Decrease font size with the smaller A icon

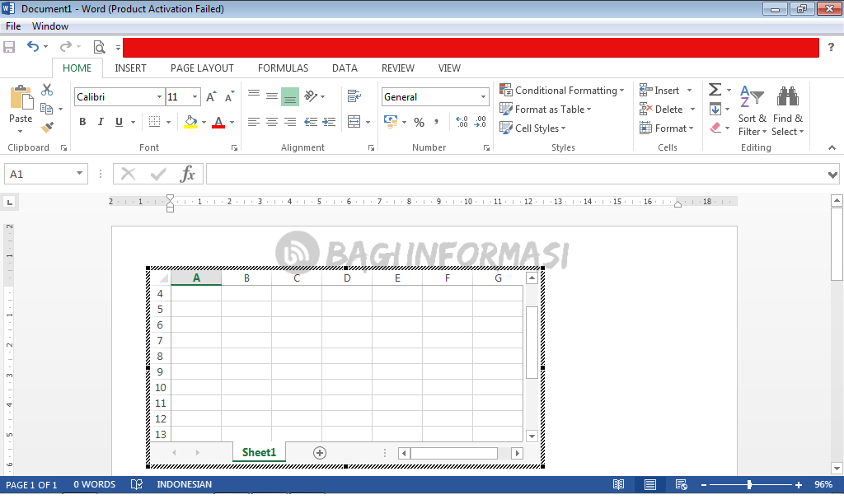(x=229, y=97)
